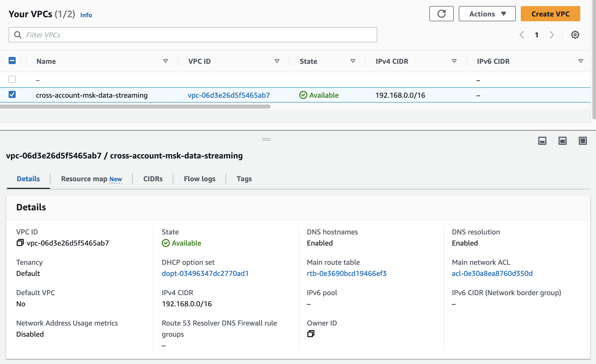Sort by Name column arrow

click(x=165, y=61)
